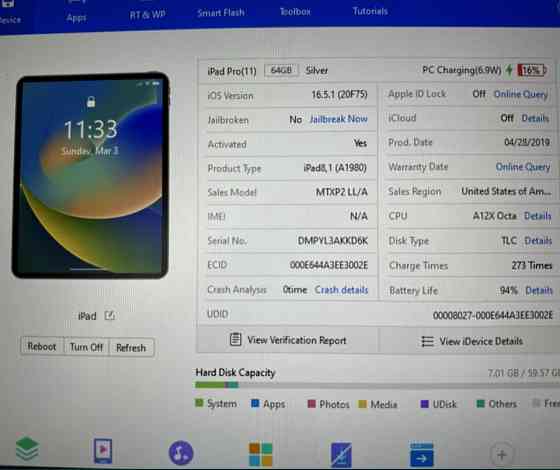Click the iDevice details list icon

click(427, 341)
